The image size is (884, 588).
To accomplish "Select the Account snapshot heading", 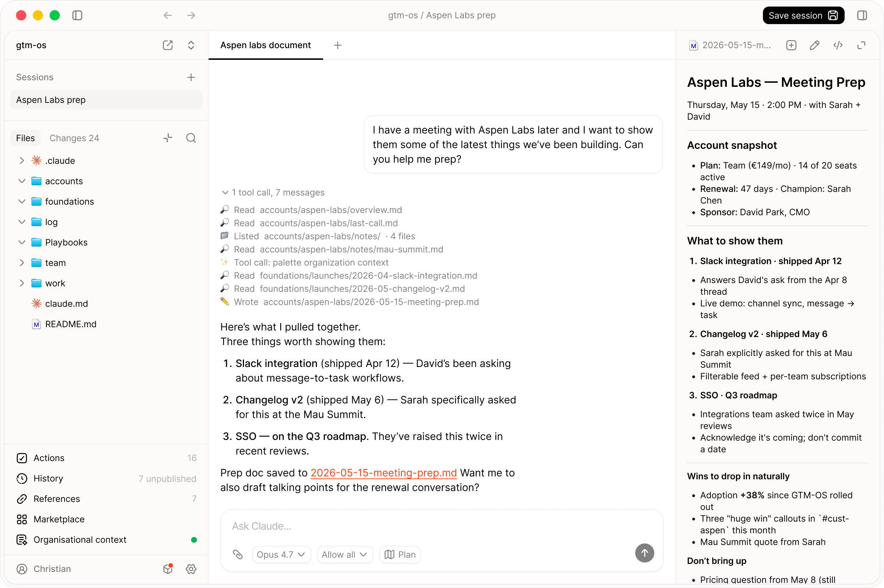I will [732, 145].
